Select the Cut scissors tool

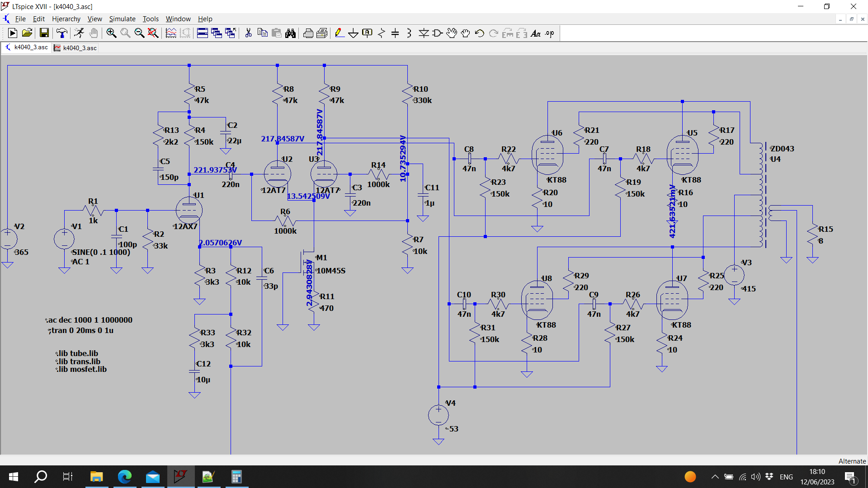click(x=248, y=33)
